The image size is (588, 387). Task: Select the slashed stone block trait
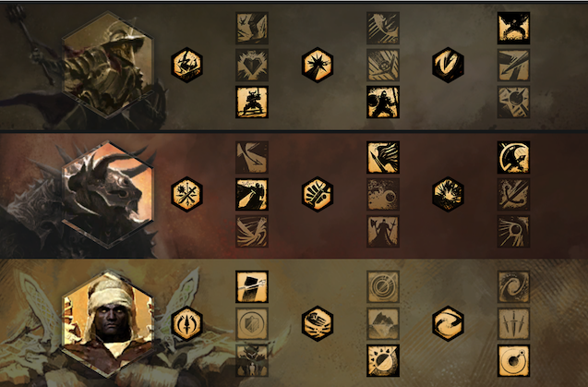pyautogui.click(x=252, y=286)
